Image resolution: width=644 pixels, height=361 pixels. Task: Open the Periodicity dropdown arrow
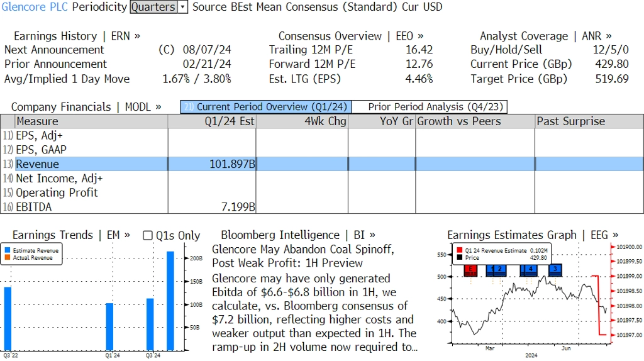pyautogui.click(x=183, y=7)
